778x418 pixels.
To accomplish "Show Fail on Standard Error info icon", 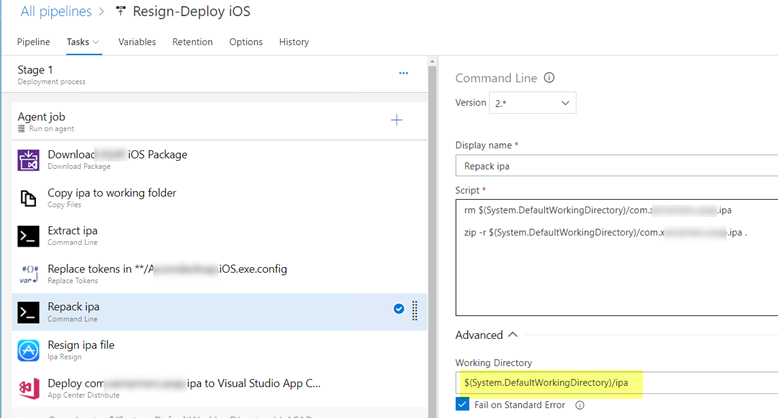I will [x=580, y=405].
